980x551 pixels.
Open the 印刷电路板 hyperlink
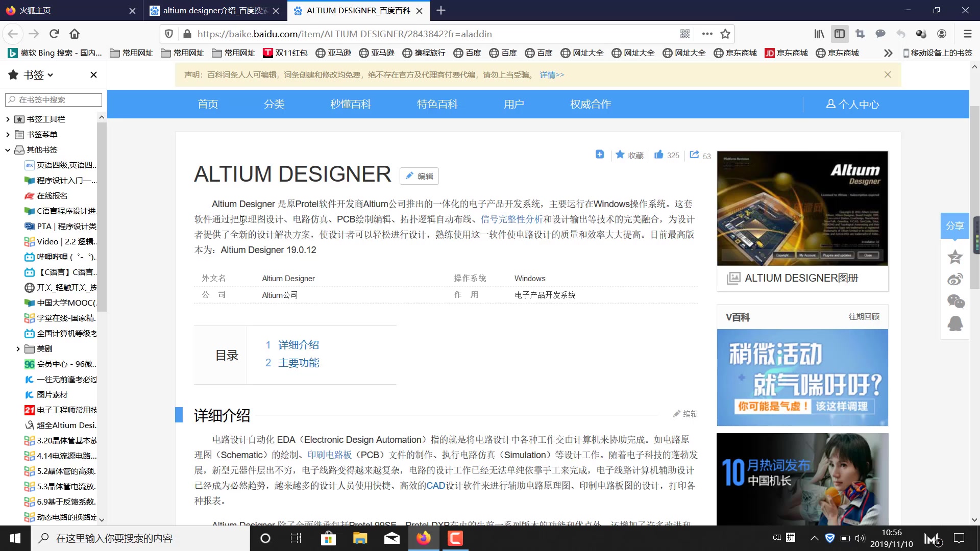pyautogui.click(x=330, y=455)
